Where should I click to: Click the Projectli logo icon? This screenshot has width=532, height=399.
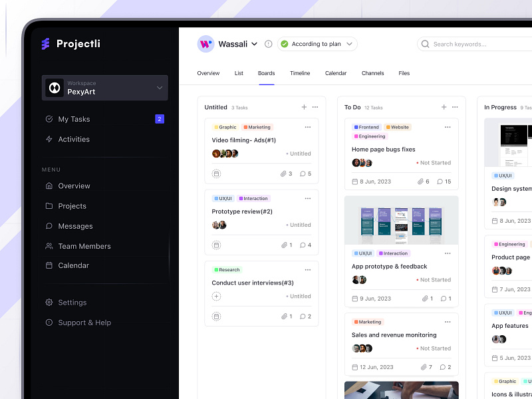pyautogui.click(x=45, y=44)
